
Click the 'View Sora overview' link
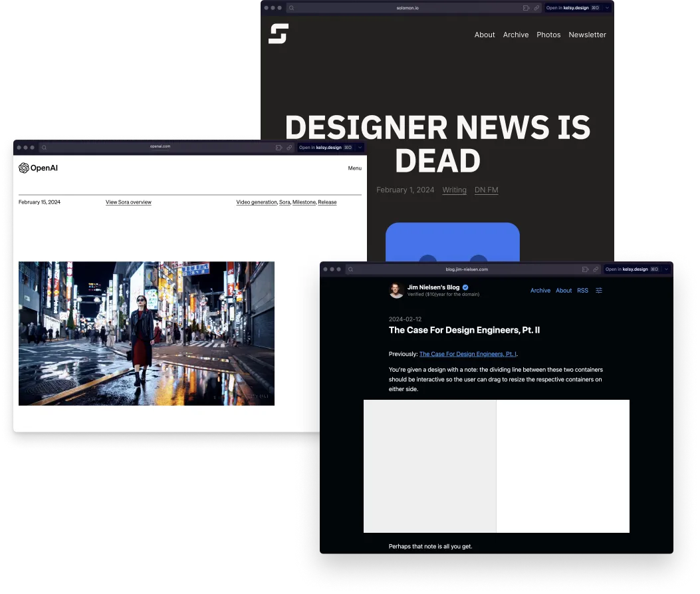pyautogui.click(x=128, y=202)
